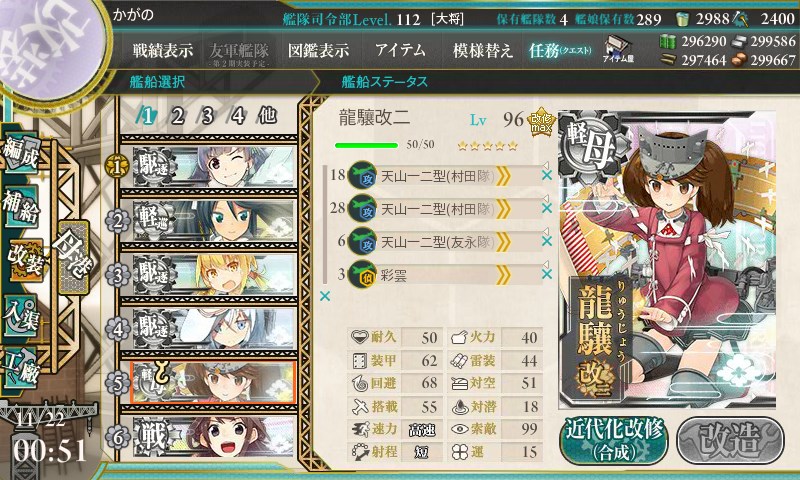800x480 pixels.
Task: Open the 編成 fleet composition sidebar icon
Action: pyautogui.click(x=20, y=153)
